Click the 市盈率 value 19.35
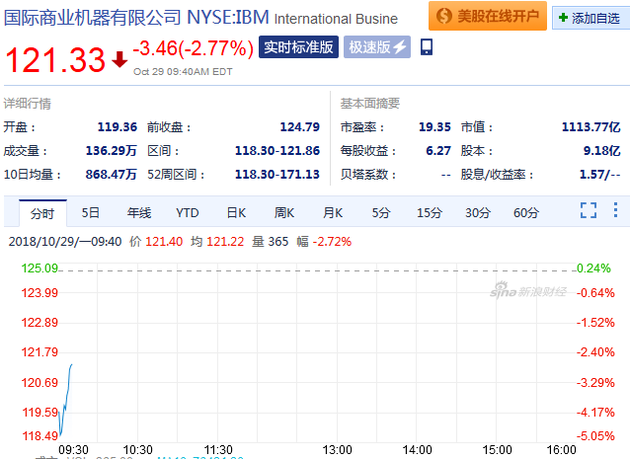 point(435,127)
